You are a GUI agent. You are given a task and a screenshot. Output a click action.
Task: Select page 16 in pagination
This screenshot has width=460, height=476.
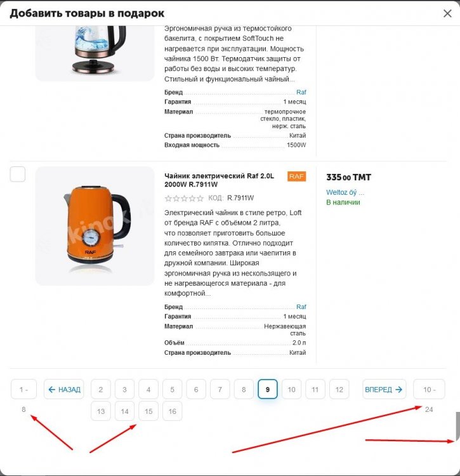(x=173, y=411)
